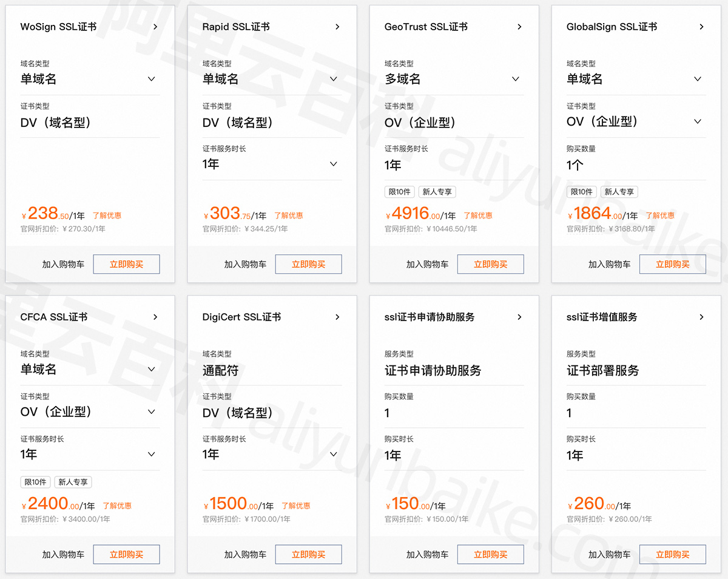Open 了解优惠 link on Rapid SSL card

click(289, 215)
